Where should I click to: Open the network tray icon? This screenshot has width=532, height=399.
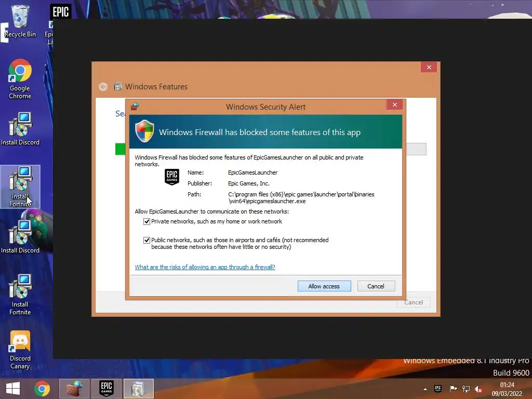point(466,389)
